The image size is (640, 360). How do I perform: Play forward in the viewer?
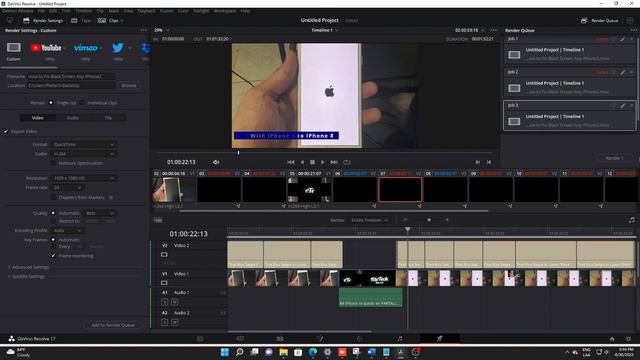point(322,162)
